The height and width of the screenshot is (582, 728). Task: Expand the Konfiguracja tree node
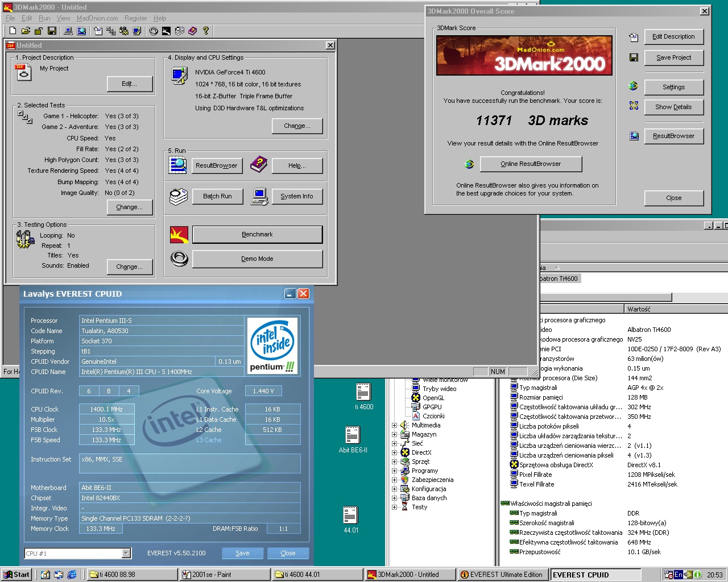(x=394, y=489)
